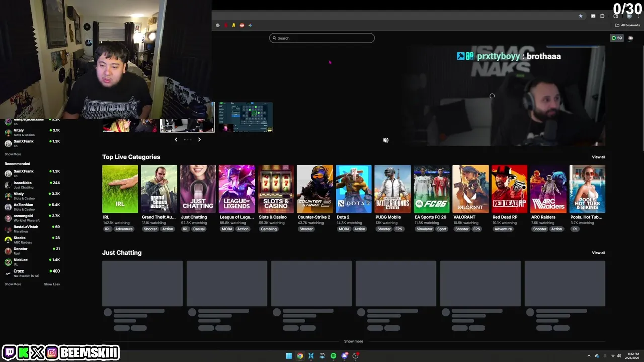Open RastaLaVistah channel in sidebar
The width and height of the screenshot is (644, 362).
coord(32,229)
